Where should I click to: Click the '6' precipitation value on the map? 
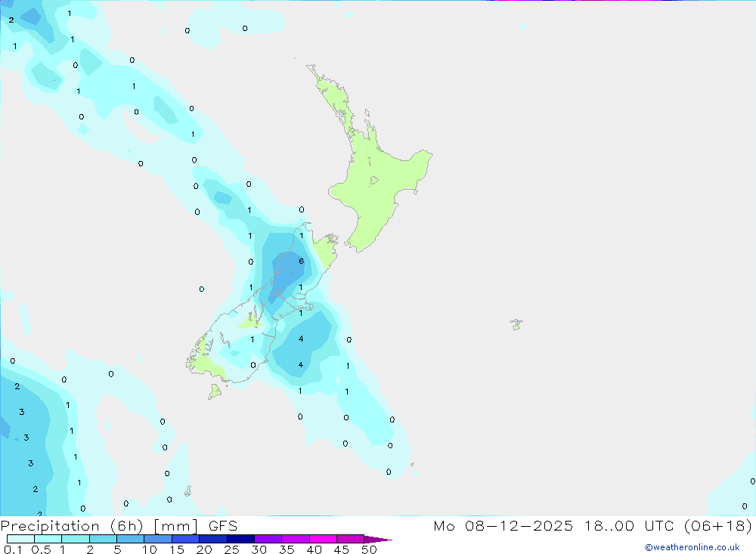click(x=302, y=262)
